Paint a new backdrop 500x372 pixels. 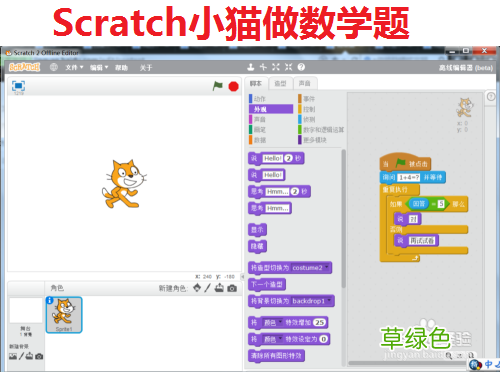[x=21, y=356]
